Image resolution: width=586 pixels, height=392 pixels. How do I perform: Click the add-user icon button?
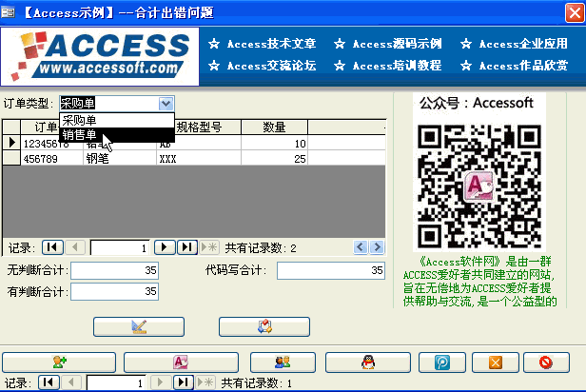59,363
